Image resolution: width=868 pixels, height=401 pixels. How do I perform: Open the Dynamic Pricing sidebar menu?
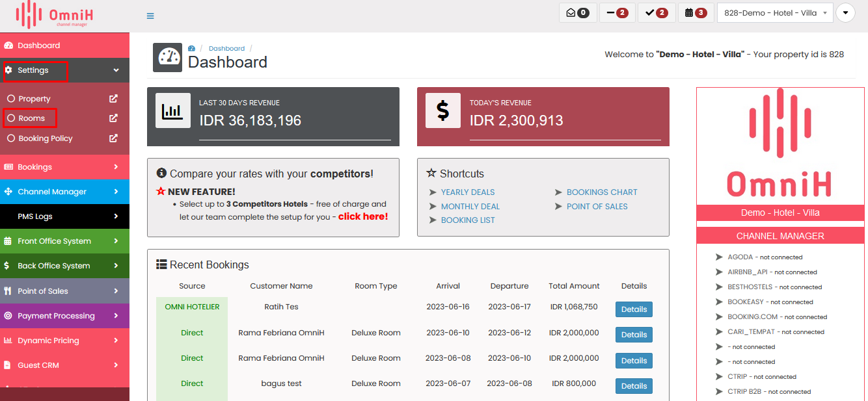coord(64,341)
